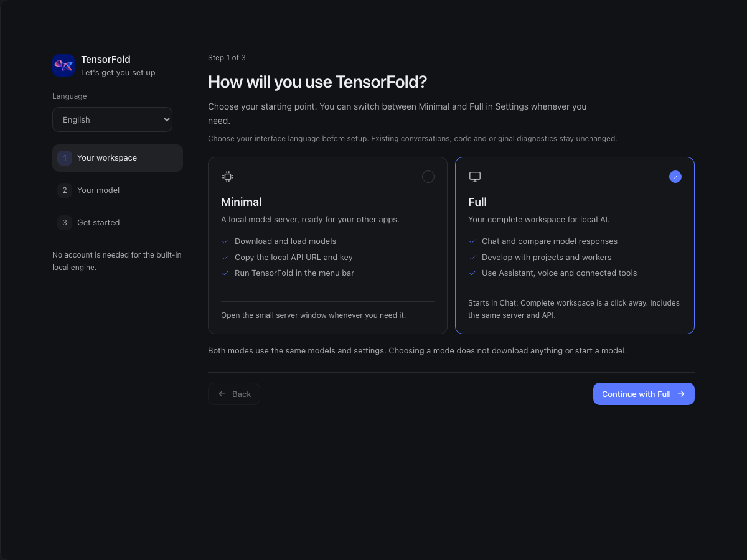Click "Develop with projects and workers" text

(547, 258)
